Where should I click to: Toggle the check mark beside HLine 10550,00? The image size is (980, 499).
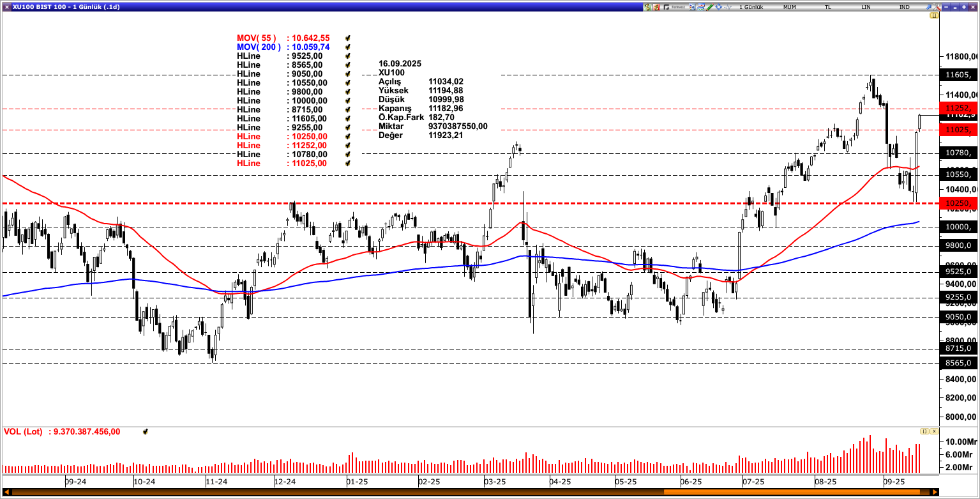(x=348, y=83)
